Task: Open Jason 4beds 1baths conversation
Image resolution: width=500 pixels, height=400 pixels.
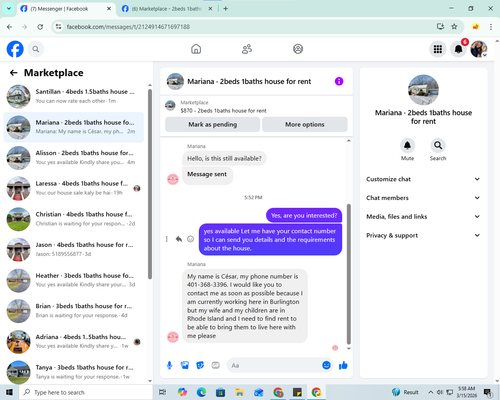Action: point(74,250)
